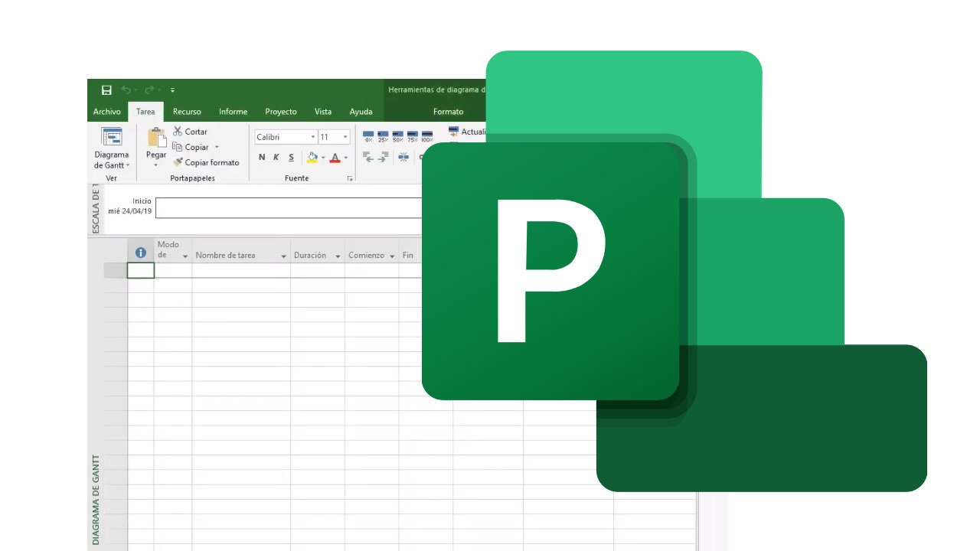Screen dimensions: 980x551
Task: Open the Formato contextual tab
Action: pos(448,112)
